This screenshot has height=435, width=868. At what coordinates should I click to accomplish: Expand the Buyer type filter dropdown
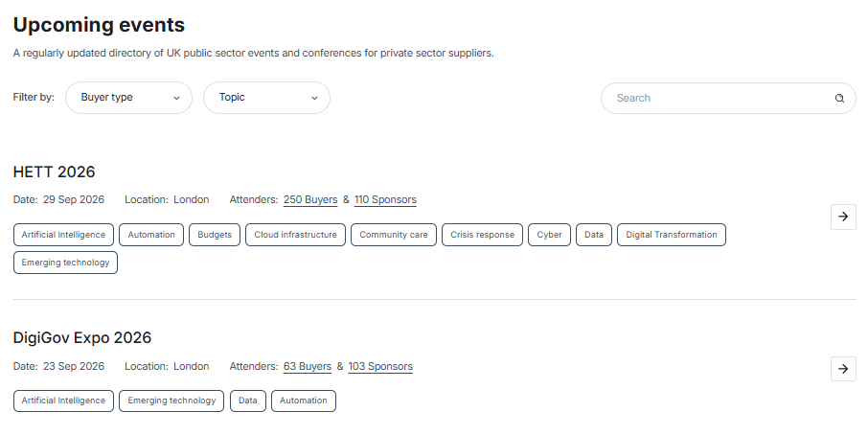[x=128, y=98]
